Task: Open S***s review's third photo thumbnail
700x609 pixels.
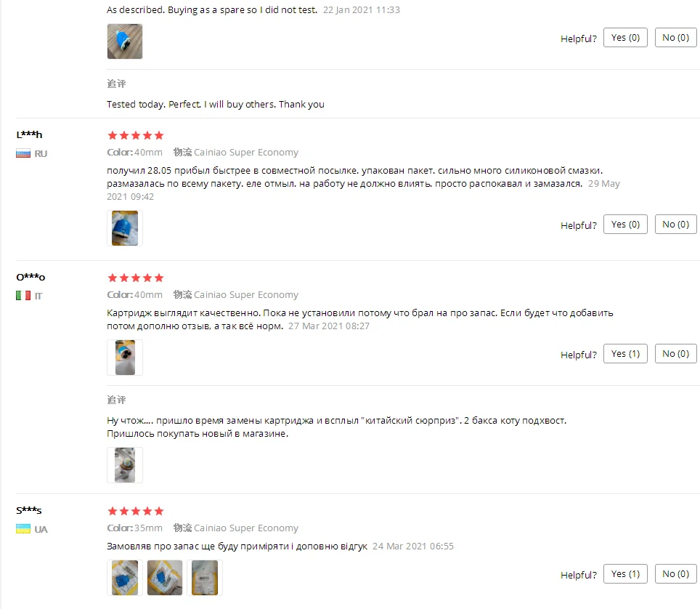Action: (x=205, y=578)
